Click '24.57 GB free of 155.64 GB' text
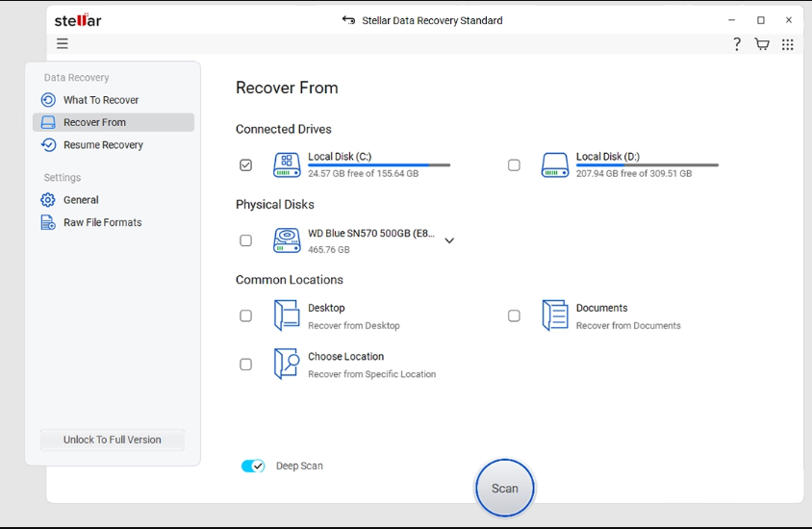This screenshot has height=529, width=812. point(363,173)
